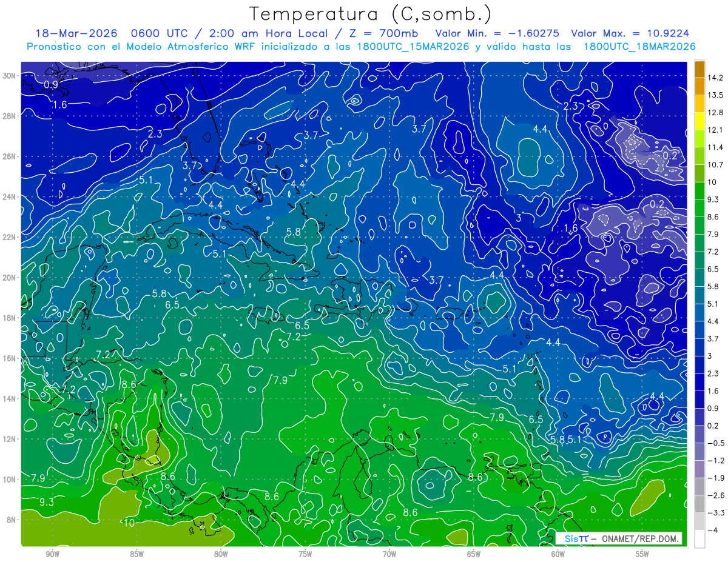The height and width of the screenshot is (562, 728).
Task: Click the 30N latitude axis label
Action: click(10, 76)
